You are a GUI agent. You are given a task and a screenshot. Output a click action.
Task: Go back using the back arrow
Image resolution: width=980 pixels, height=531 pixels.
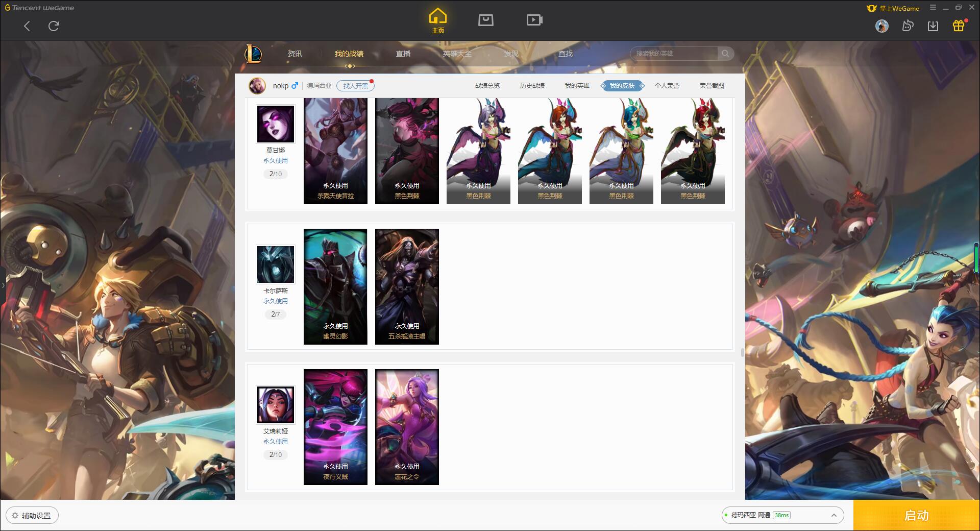(x=27, y=26)
